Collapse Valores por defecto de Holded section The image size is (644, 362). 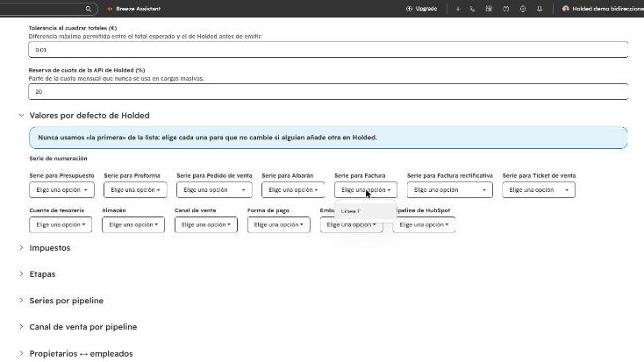click(x=21, y=116)
